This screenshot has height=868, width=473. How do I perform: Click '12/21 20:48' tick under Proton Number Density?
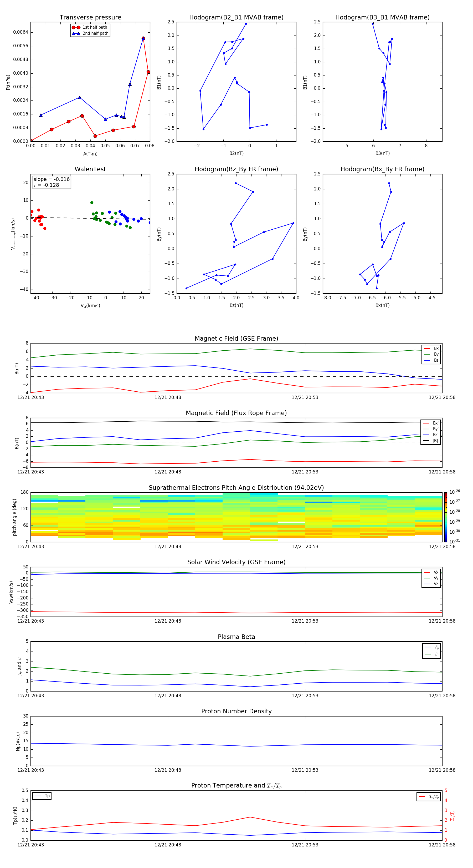click(168, 770)
